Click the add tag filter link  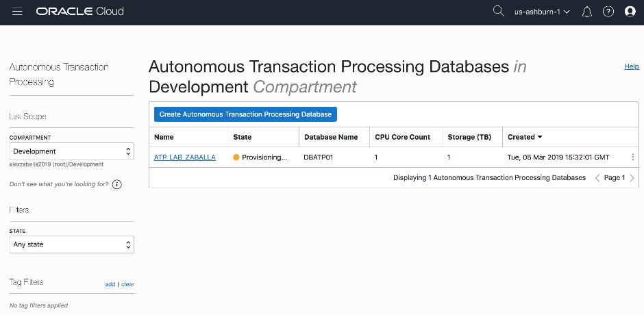110,284
